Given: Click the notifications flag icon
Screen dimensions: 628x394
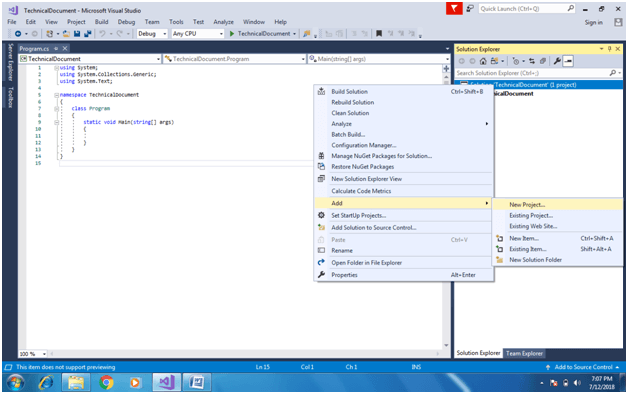Looking at the screenshot, I should [x=454, y=8].
